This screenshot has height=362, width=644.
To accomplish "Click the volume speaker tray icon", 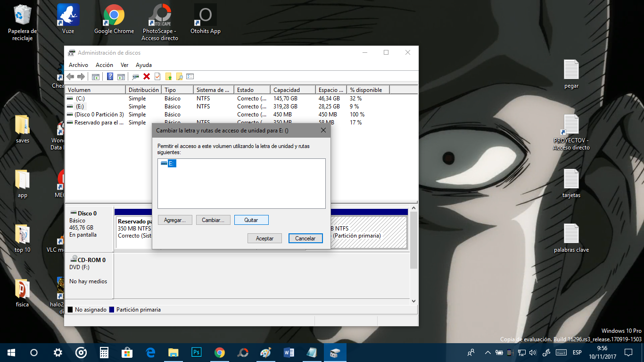I will [x=533, y=353].
